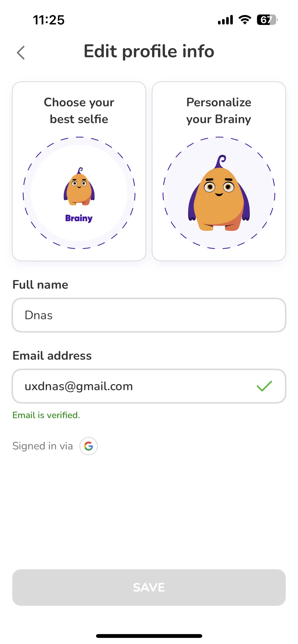Click the 'Edit profile info' title
The width and height of the screenshot is (298, 644).
tap(149, 52)
